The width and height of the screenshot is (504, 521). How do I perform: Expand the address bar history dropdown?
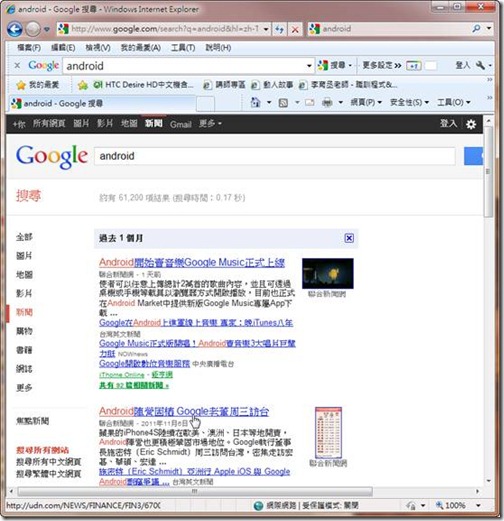266,29
